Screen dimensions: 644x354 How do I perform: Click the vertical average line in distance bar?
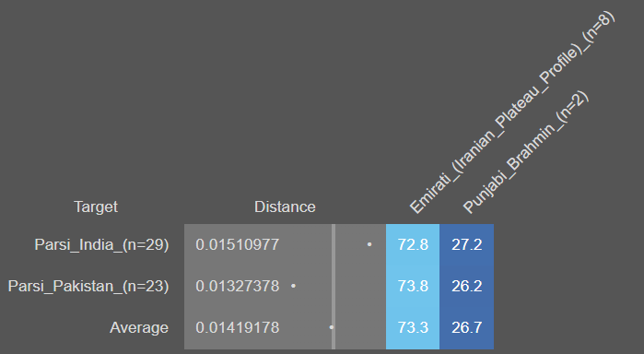coord(334,287)
